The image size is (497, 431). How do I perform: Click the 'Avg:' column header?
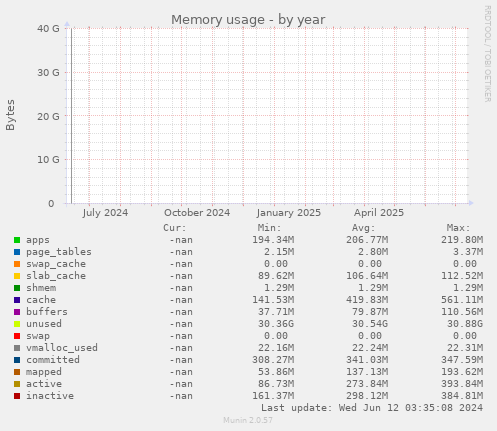364,228
